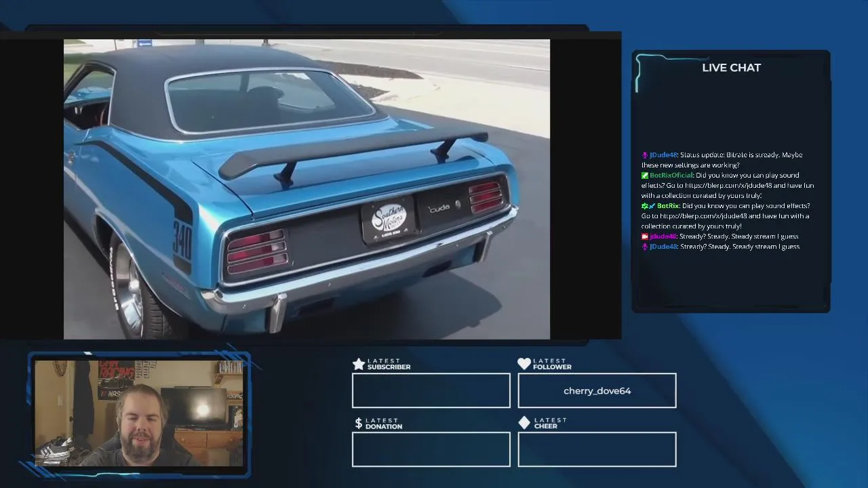Screen dimensions: 868x488
Task: Click the diamond icon beside Latest Cheer
Action: point(524,423)
